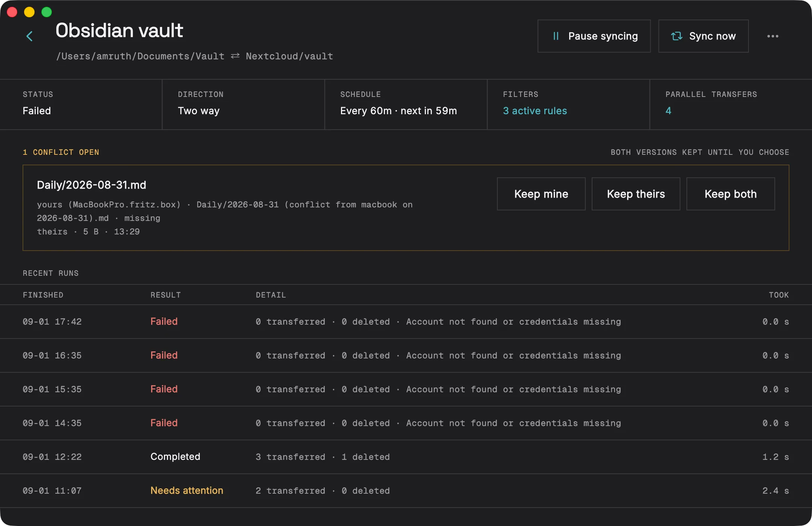Click the Obsidian vault title
This screenshot has height=526, width=812.
pyautogui.click(x=119, y=30)
